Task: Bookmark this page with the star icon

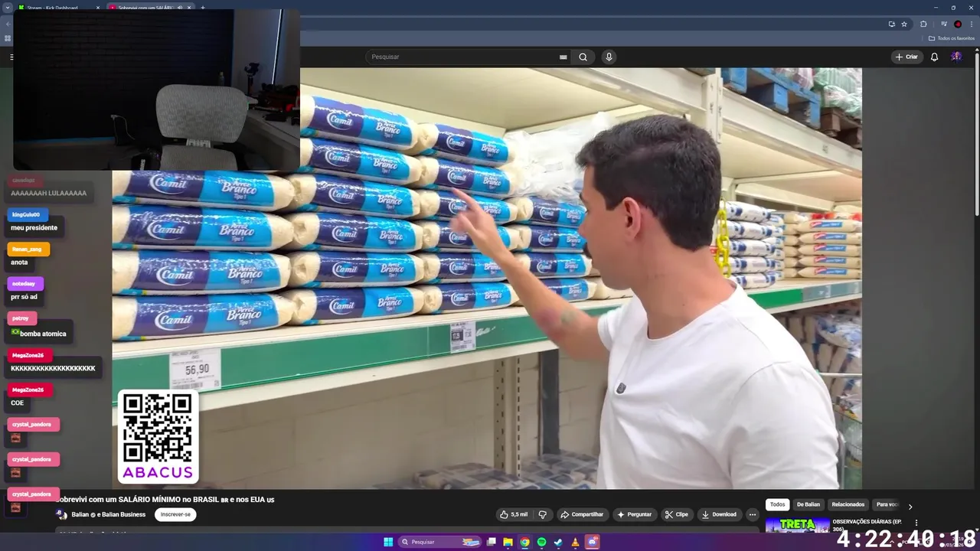Action: point(904,24)
